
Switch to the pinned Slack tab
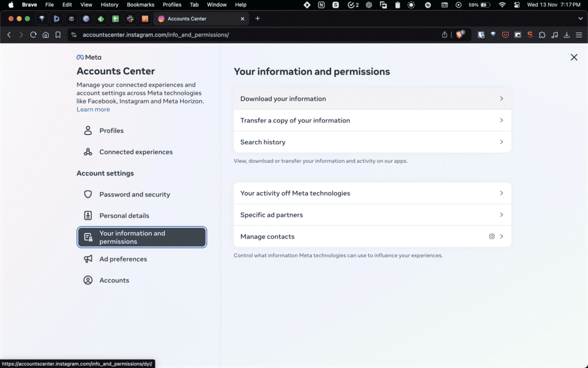click(x=130, y=18)
